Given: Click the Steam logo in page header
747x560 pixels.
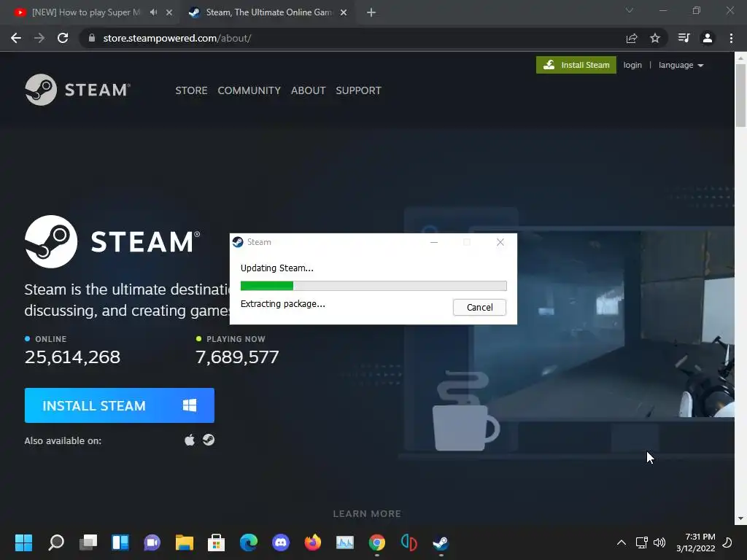Looking at the screenshot, I should tap(77, 90).
